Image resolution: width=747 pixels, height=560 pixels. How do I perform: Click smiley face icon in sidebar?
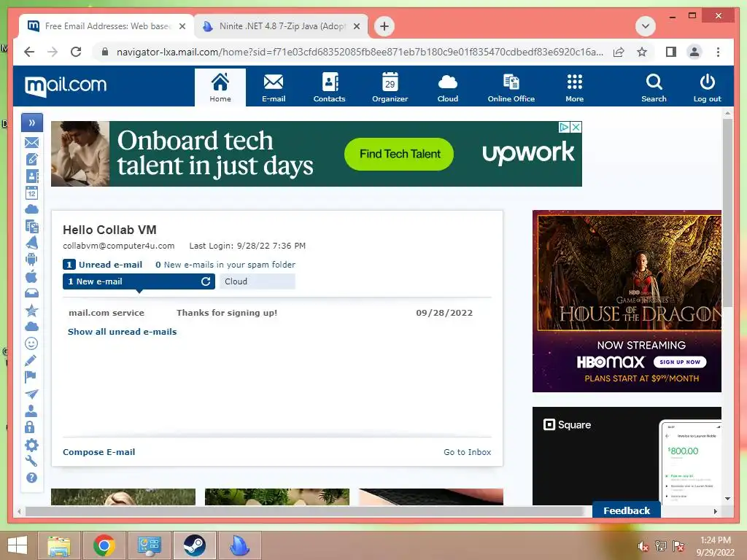[31, 343]
